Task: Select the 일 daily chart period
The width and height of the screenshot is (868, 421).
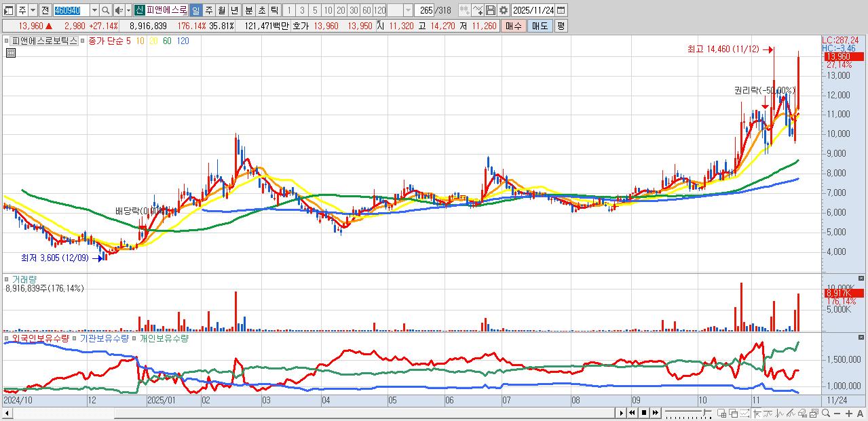Action: pyautogui.click(x=195, y=10)
